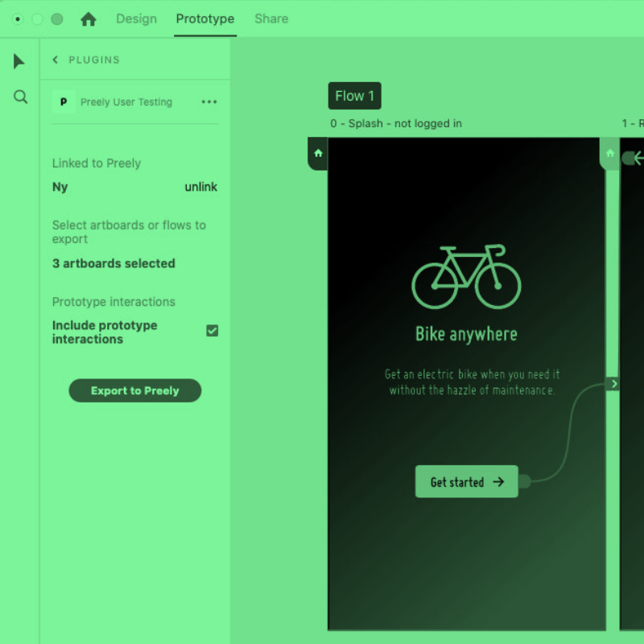This screenshot has height=644, width=644.
Task: Select the 'Get an electric bike' description text
Action: (x=472, y=382)
